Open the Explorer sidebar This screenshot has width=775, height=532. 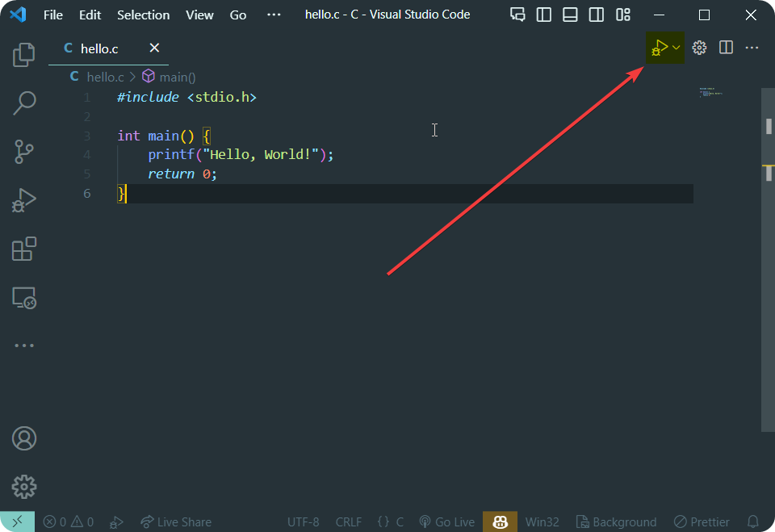coord(23,54)
